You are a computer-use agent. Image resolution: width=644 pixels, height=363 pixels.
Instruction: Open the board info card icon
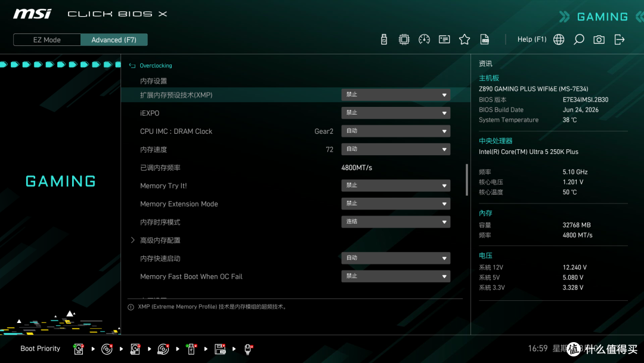coord(444,39)
